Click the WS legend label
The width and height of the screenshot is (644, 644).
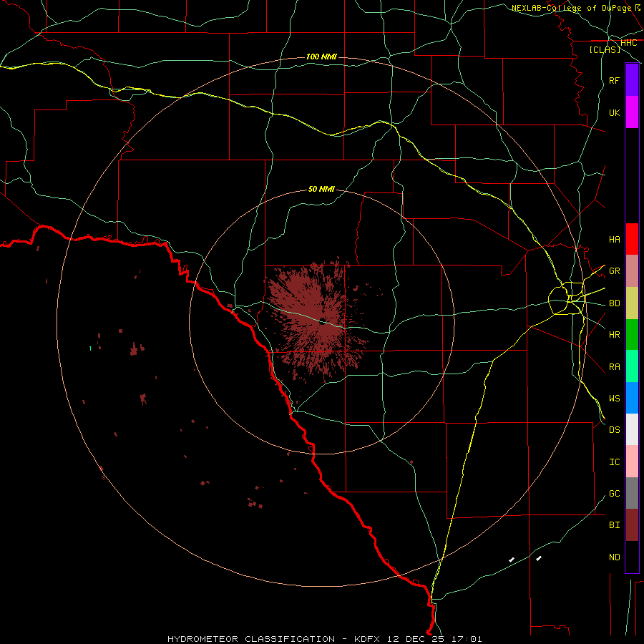(x=614, y=398)
